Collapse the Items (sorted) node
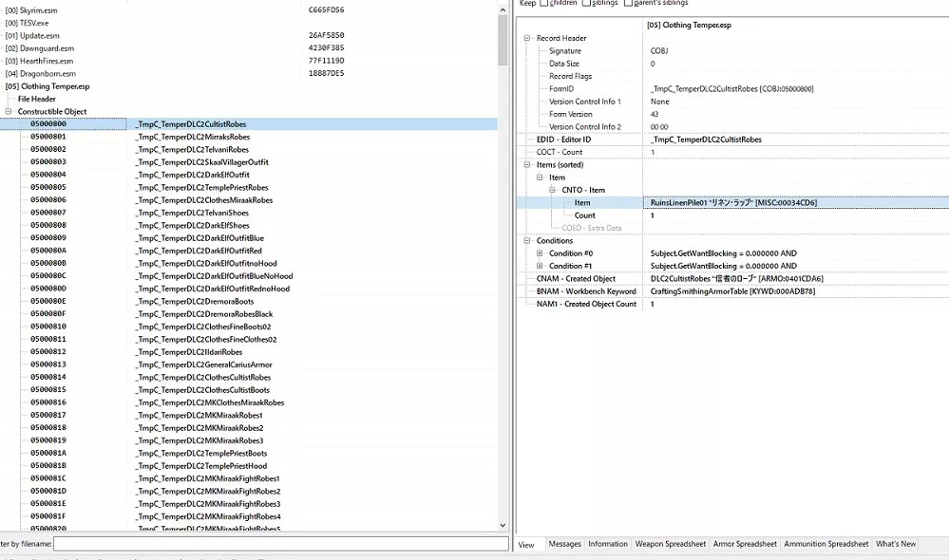Image resolution: width=949 pixels, height=560 pixels. coord(527,164)
